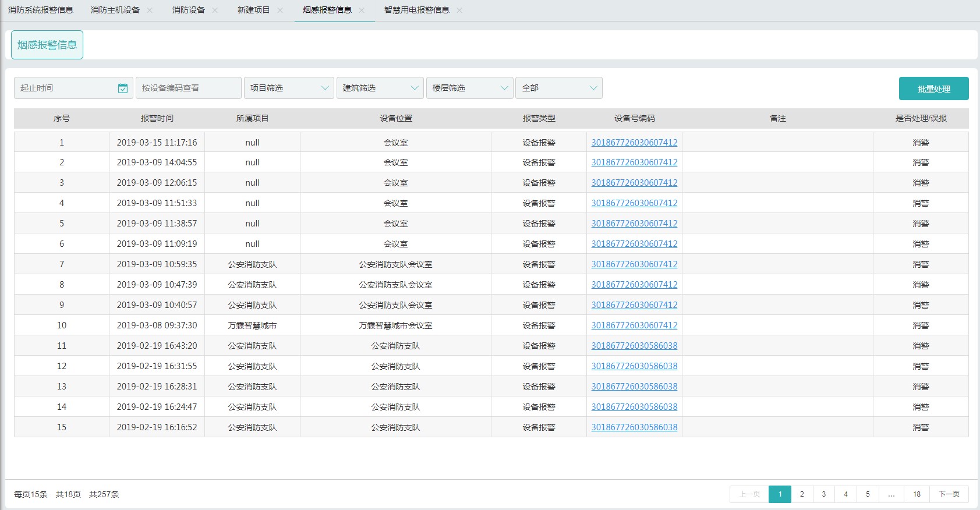Close the 烟感报警信息 tab
Screen dimensions: 980x510
click(x=362, y=10)
